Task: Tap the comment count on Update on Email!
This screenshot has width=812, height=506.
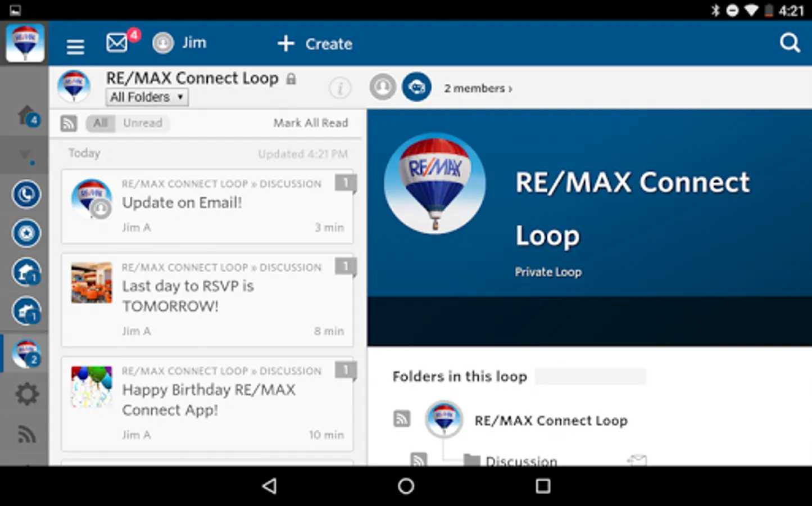Action: tap(345, 183)
